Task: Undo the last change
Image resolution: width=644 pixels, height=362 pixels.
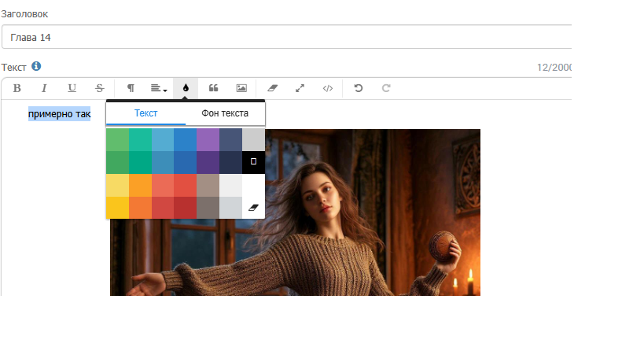Action: tap(359, 88)
